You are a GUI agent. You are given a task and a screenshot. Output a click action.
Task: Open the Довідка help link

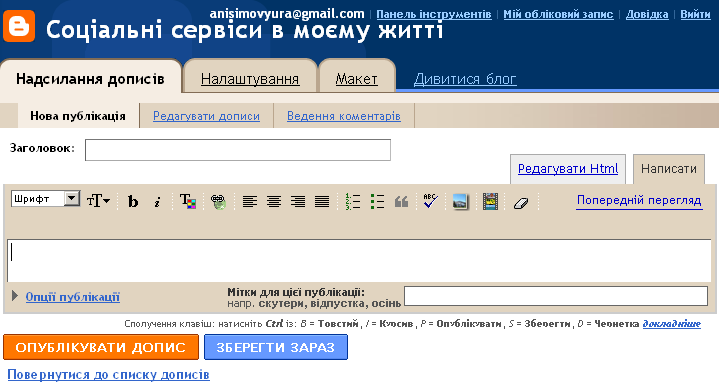(647, 14)
